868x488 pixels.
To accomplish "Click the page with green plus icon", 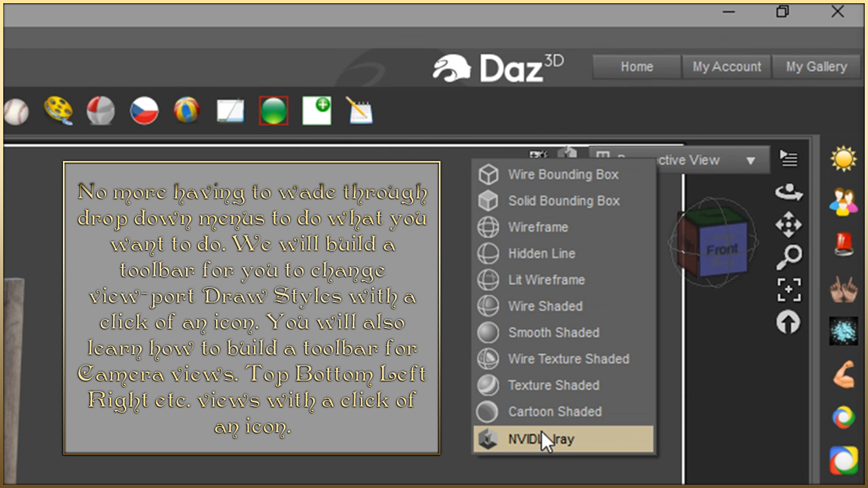I will (317, 111).
